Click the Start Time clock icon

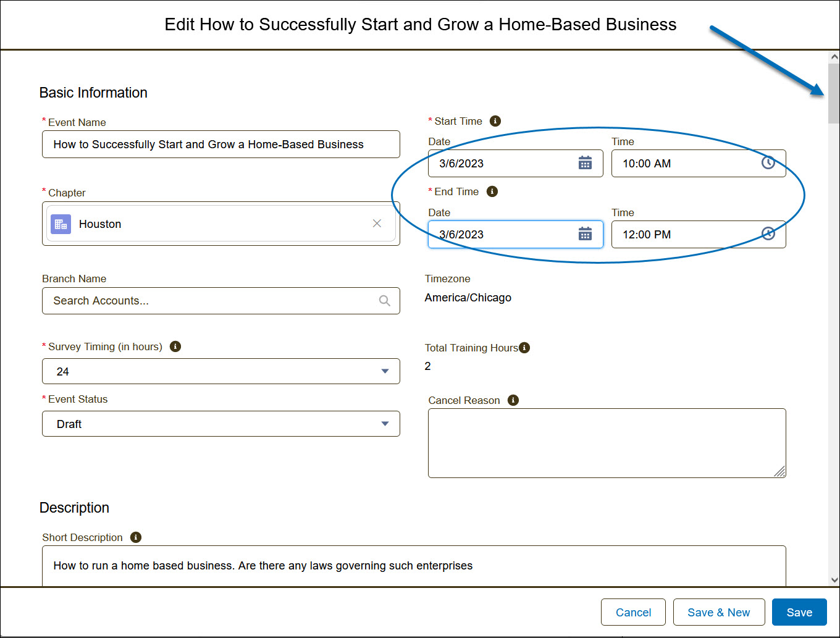click(768, 163)
